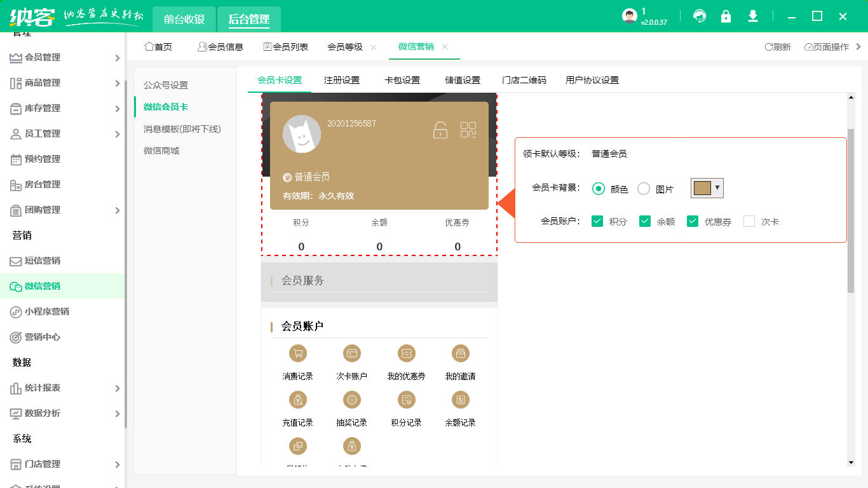Select the 图片 radio for card background
This screenshot has width=868, height=488.
tap(643, 188)
